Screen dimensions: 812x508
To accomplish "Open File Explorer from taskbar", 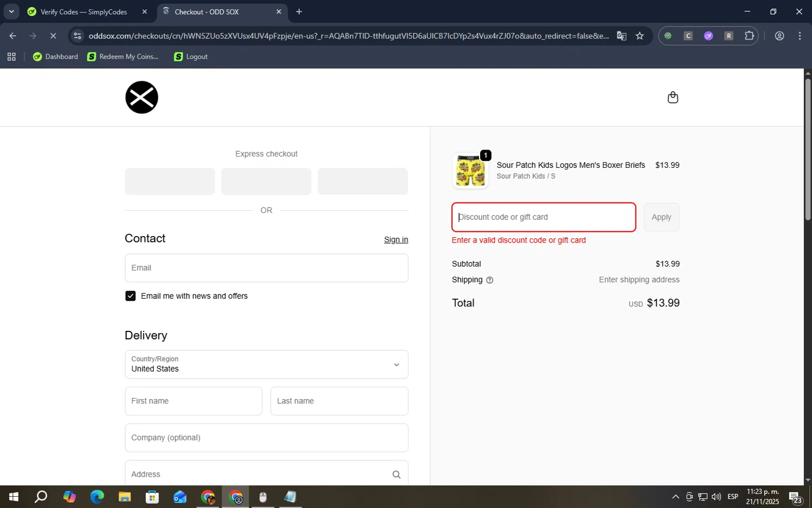I will pyautogui.click(x=125, y=497).
